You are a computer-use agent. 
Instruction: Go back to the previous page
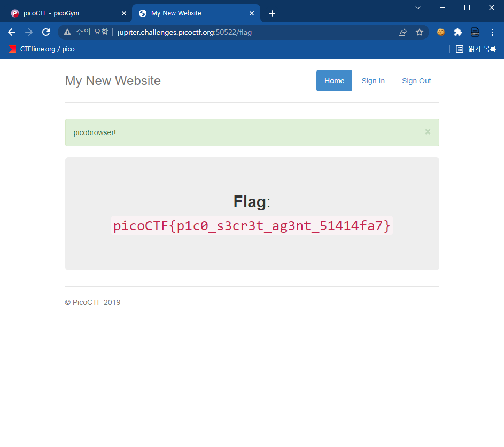(12, 32)
